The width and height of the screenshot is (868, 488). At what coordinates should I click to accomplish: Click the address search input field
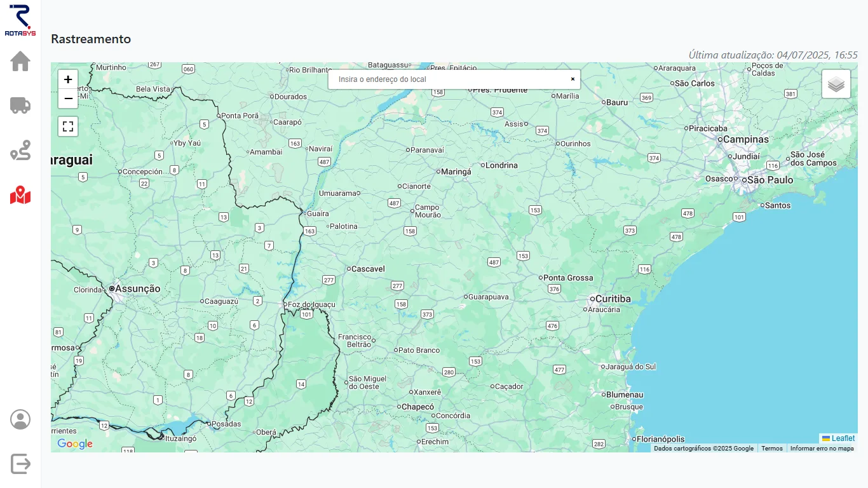[448, 79]
